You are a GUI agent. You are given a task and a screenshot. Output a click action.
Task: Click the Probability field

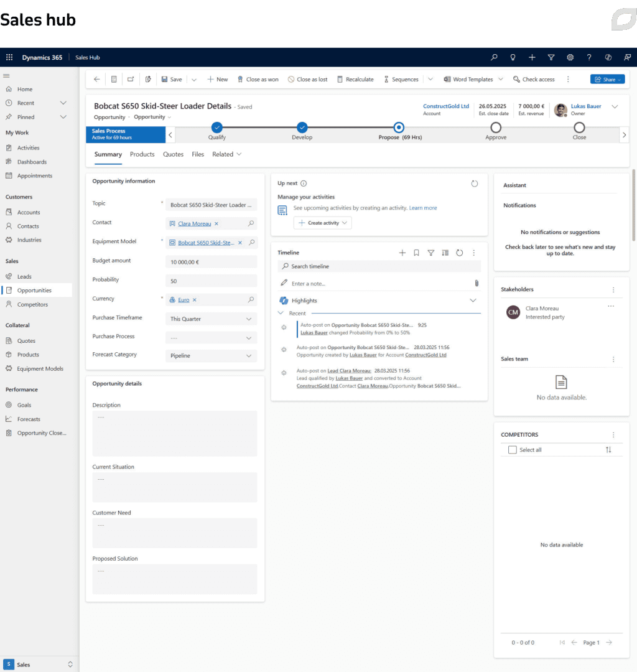pos(211,281)
